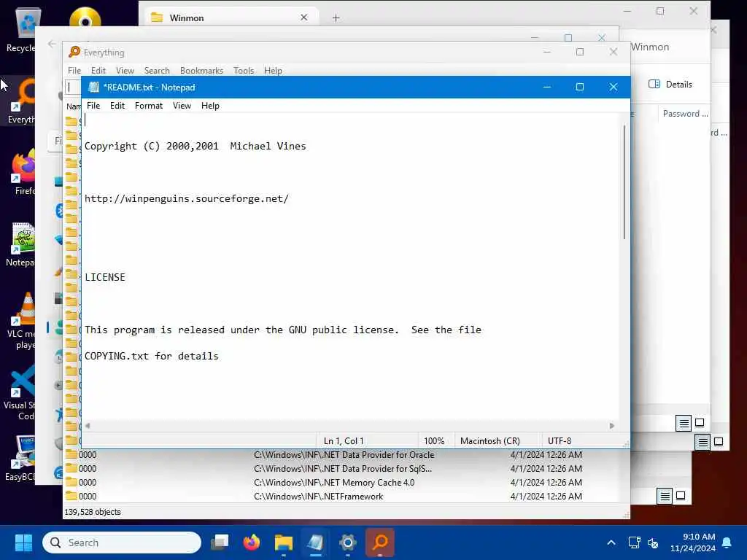Image resolution: width=747 pixels, height=560 pixels.
Task: Click the LICENSE heading text
Action: click(x=105, y=277)
